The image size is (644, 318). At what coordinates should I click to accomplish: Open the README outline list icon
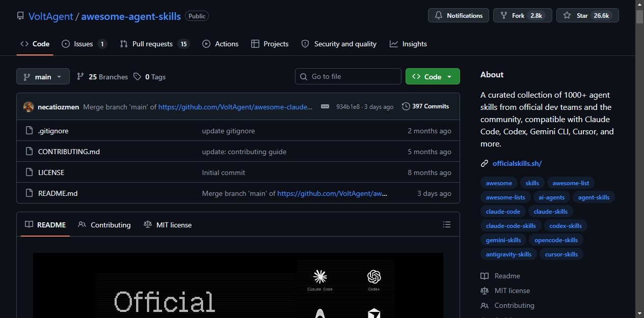pos(447,224)
